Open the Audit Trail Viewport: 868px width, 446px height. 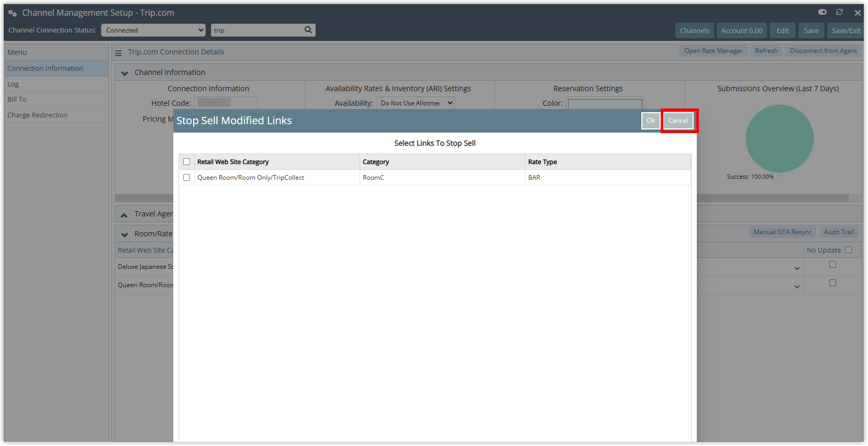[x=839, y=232]
